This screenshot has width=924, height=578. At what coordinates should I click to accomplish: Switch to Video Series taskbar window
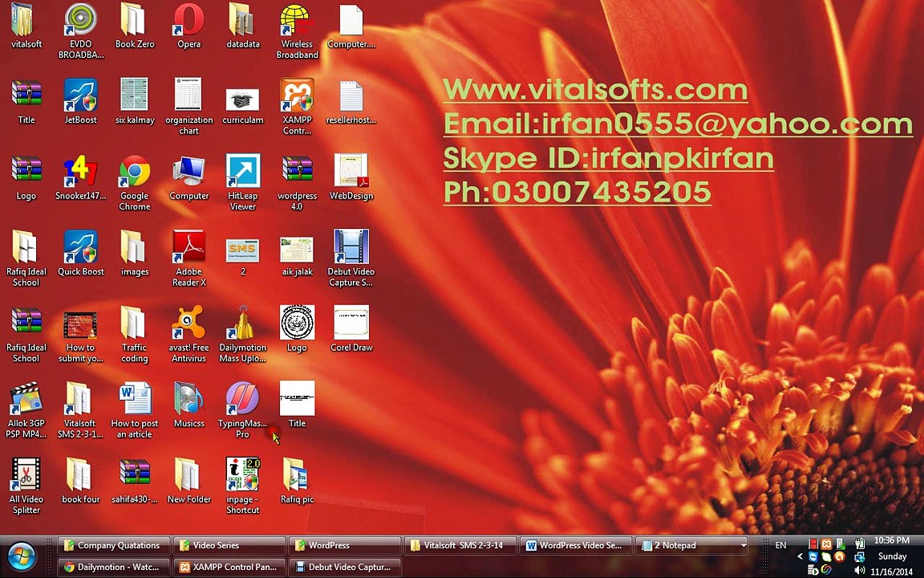(229, 546)
